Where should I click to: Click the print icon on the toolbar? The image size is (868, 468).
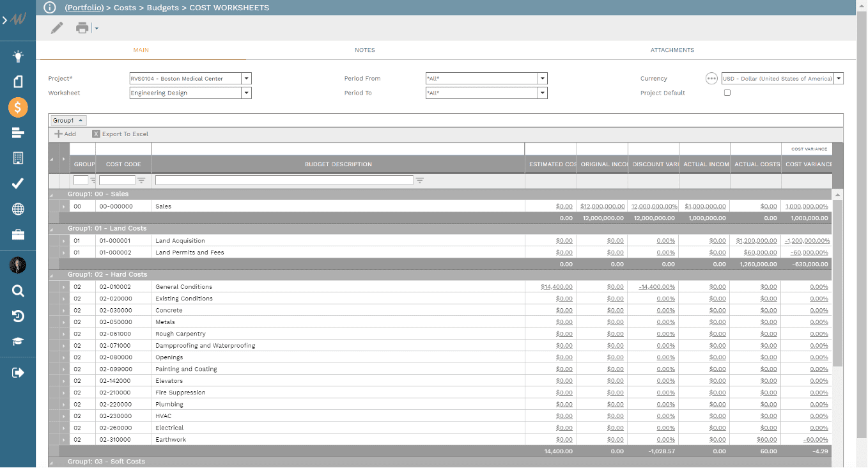(x=82, y=27)
